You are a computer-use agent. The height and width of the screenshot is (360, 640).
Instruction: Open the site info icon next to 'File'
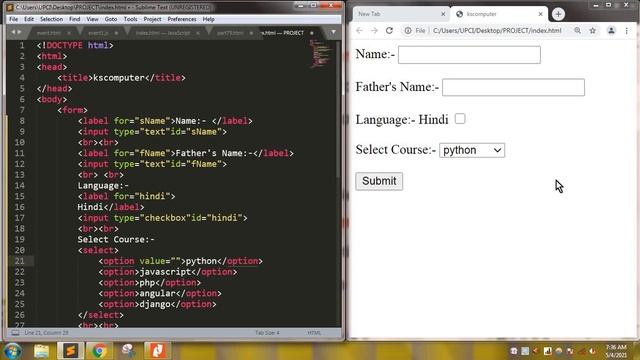click(408, 31)
